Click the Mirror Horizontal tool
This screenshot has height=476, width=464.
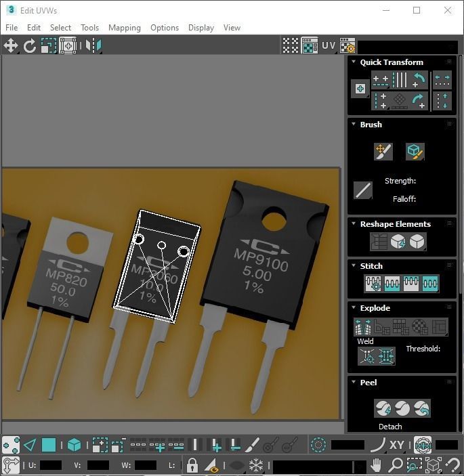click(93, 46)
